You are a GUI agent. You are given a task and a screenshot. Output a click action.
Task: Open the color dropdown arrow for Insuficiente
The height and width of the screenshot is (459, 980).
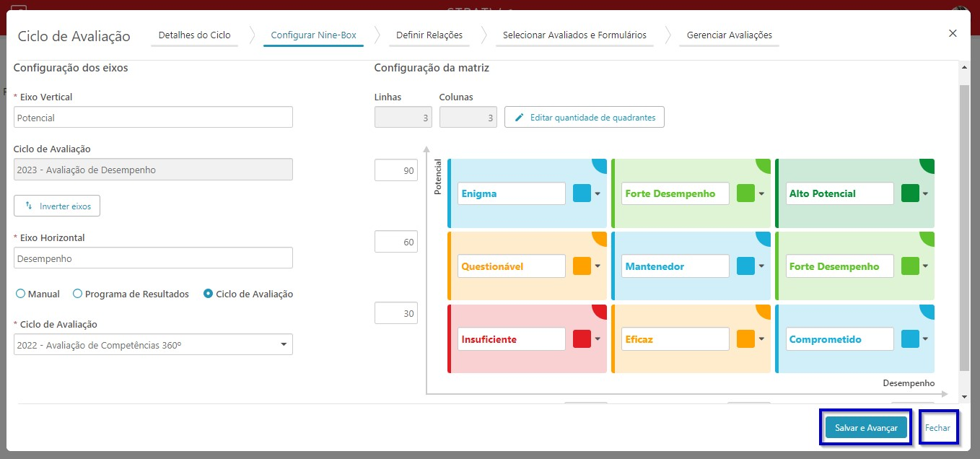(x=598, y=339)
